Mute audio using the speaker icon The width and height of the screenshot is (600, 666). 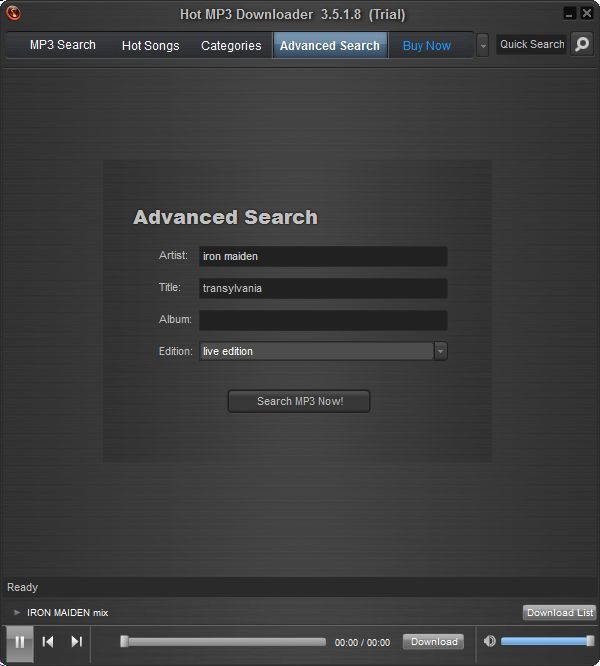tap(490, 641)
